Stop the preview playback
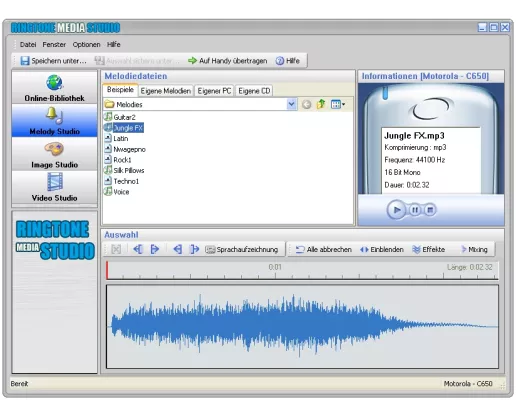 click(x=430, y=210)
